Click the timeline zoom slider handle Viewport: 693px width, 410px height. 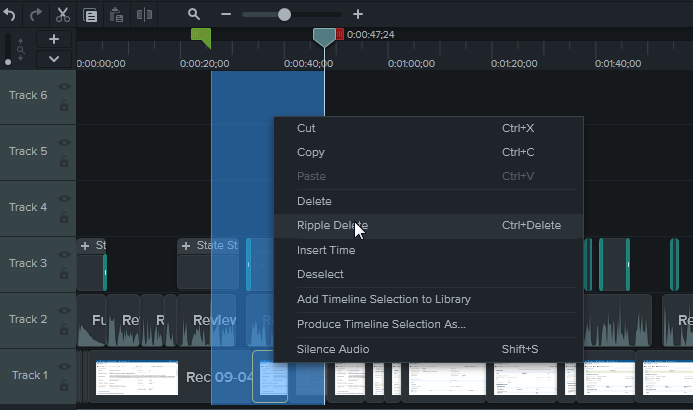point(284,15)
